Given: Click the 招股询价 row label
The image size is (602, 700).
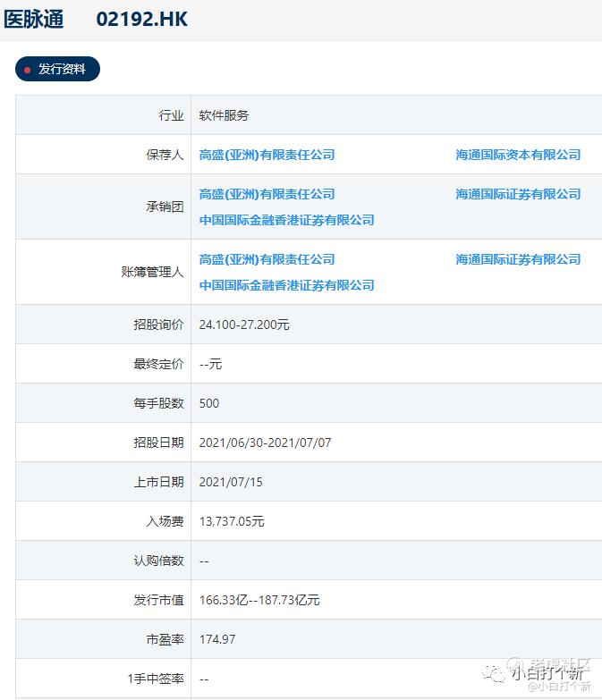Looking at the screenshot, I should (159, 325).
